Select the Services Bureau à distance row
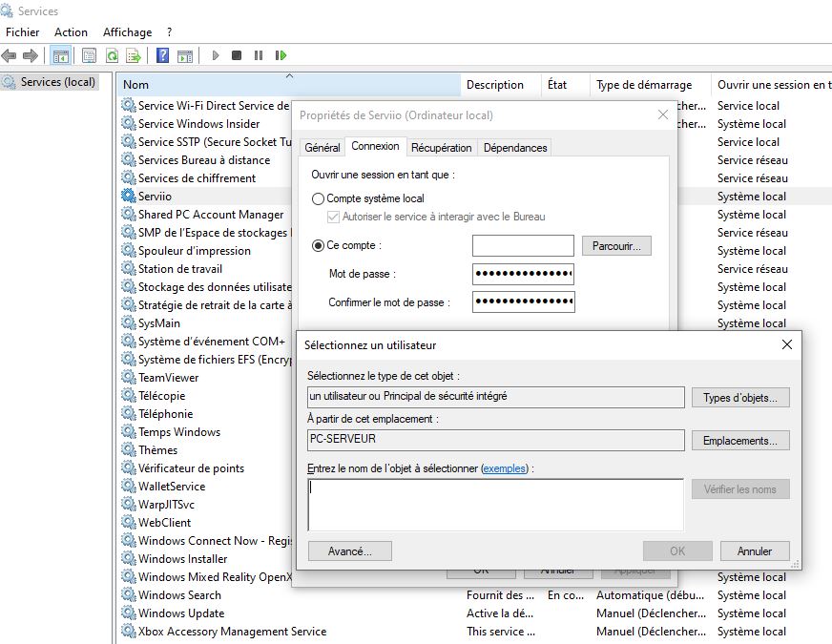The height and width of the screenshot is (644, 832). [206, 159]
